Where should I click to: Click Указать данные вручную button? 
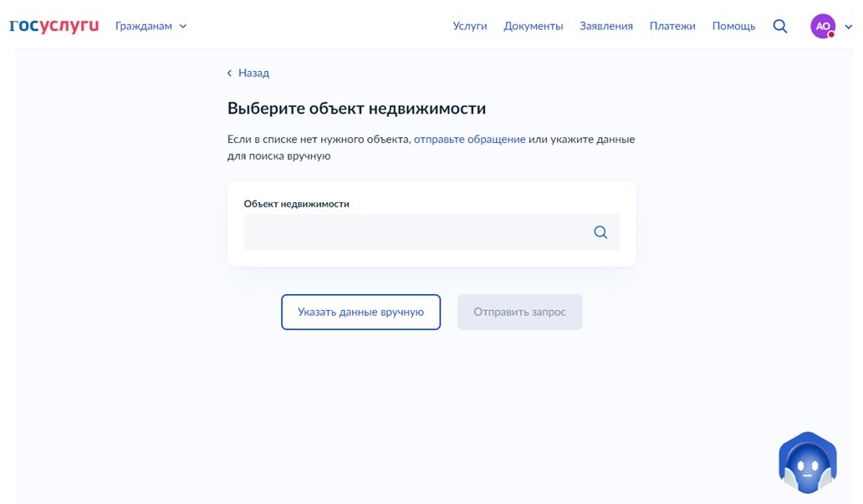(360, 312)
